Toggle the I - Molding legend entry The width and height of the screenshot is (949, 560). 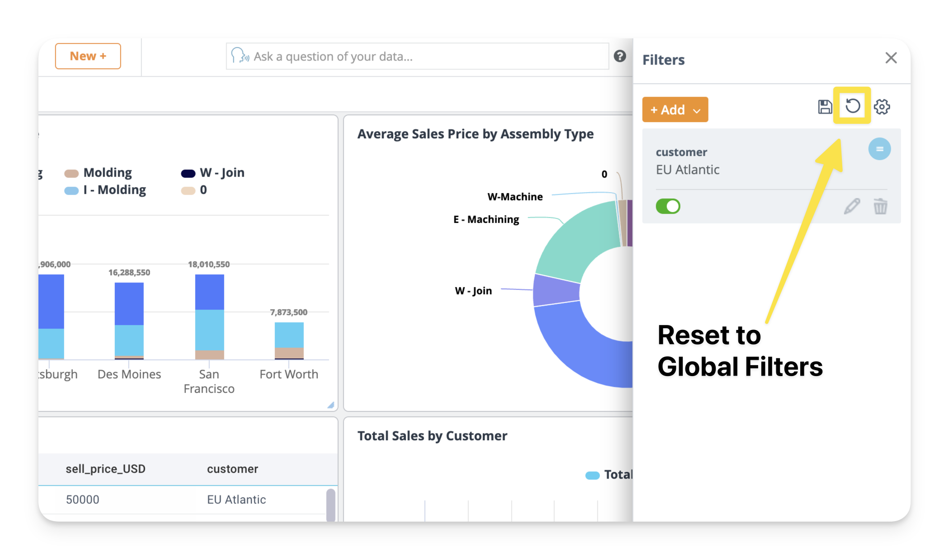pyautogui.click(x=114, y=190)
